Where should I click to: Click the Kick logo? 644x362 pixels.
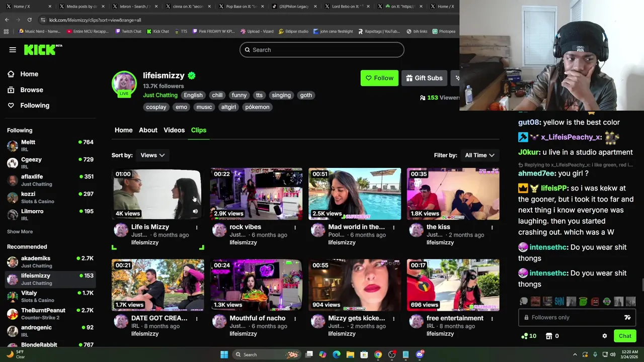pos(43,49)
